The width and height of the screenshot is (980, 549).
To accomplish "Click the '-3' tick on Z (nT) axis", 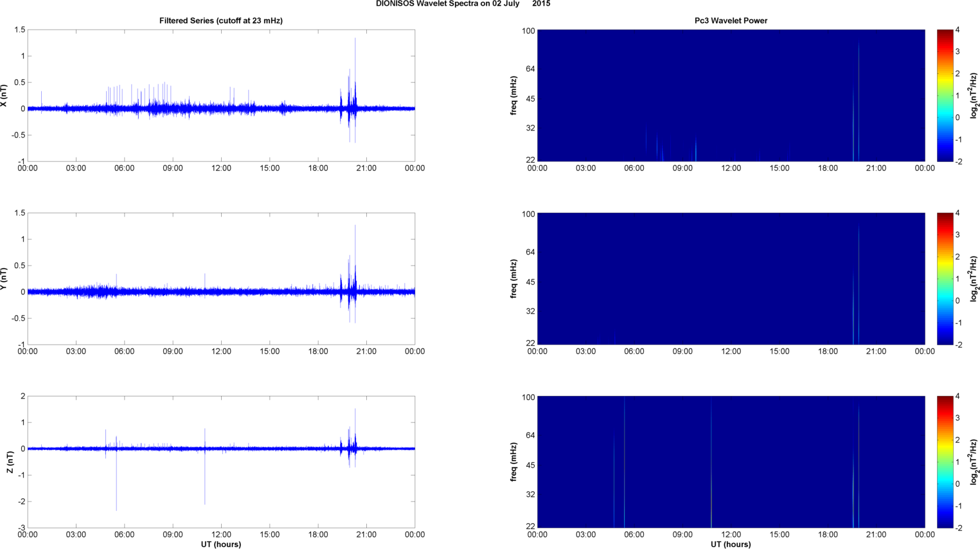I will tap(21, 528).
